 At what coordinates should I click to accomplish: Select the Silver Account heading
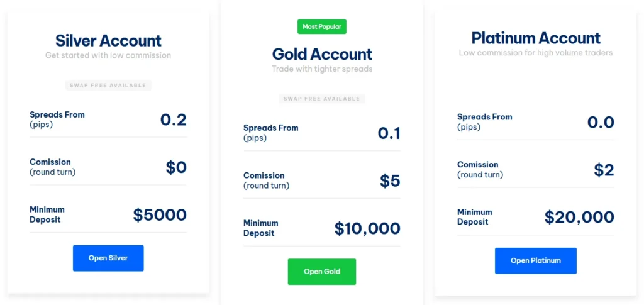tap(108, 41)
